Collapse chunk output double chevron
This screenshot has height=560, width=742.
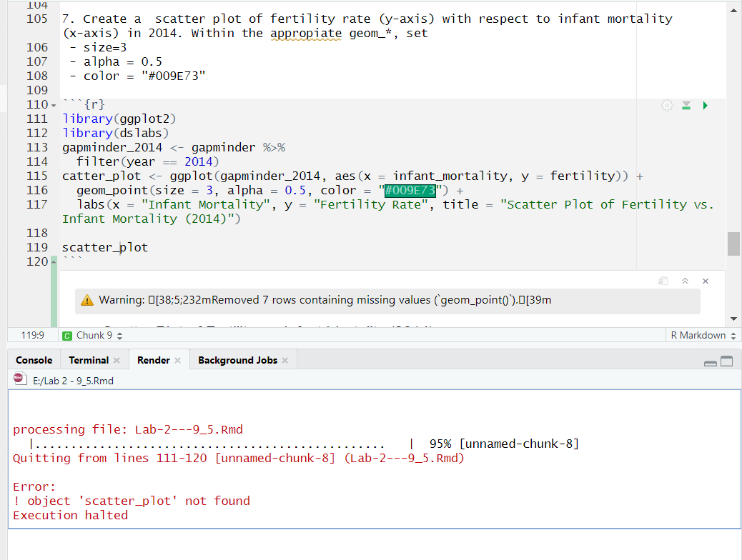click(685, 281)
